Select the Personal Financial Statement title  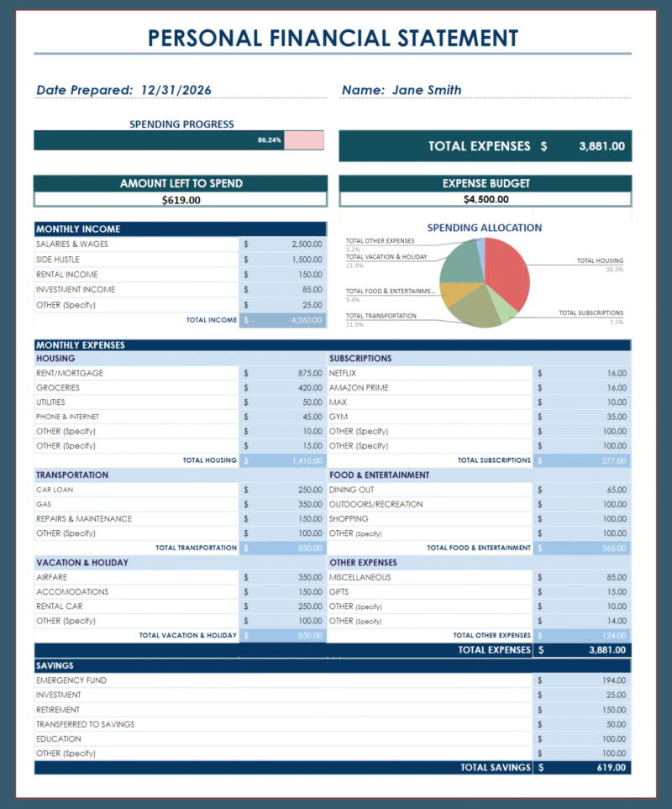coord(333,38)
